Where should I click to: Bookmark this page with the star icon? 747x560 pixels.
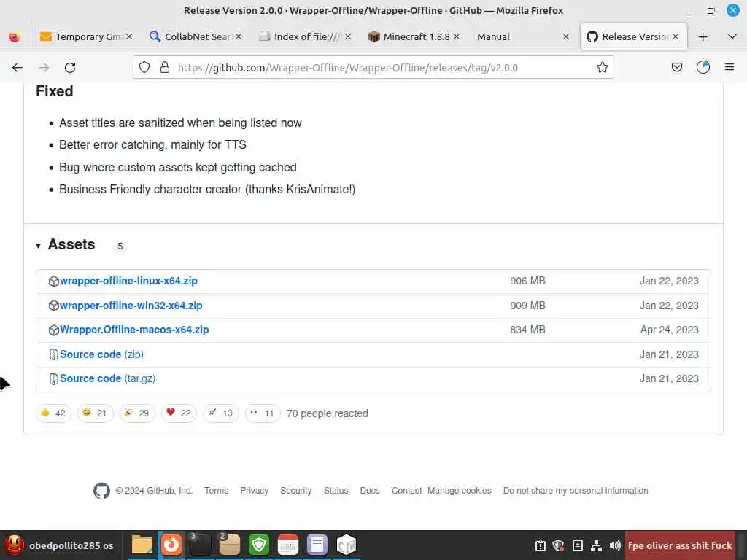pyautogui.click(x=602, y=68)
